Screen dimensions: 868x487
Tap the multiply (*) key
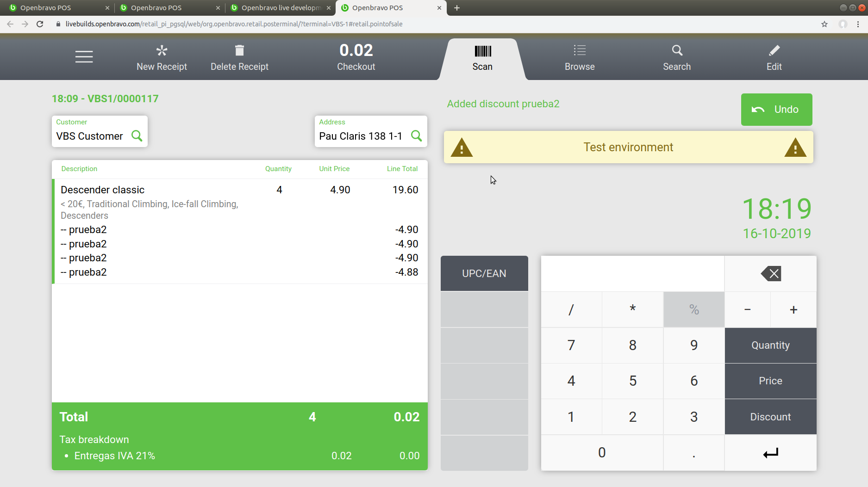pos(632,309)
